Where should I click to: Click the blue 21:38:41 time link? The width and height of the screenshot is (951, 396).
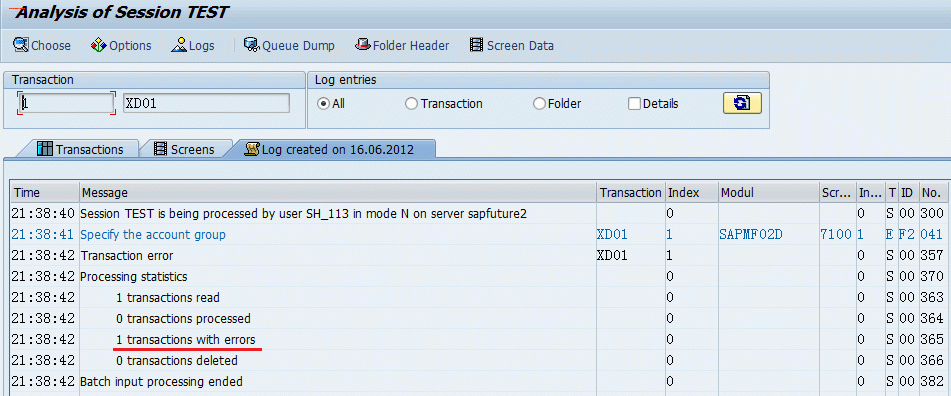(43, 234)
